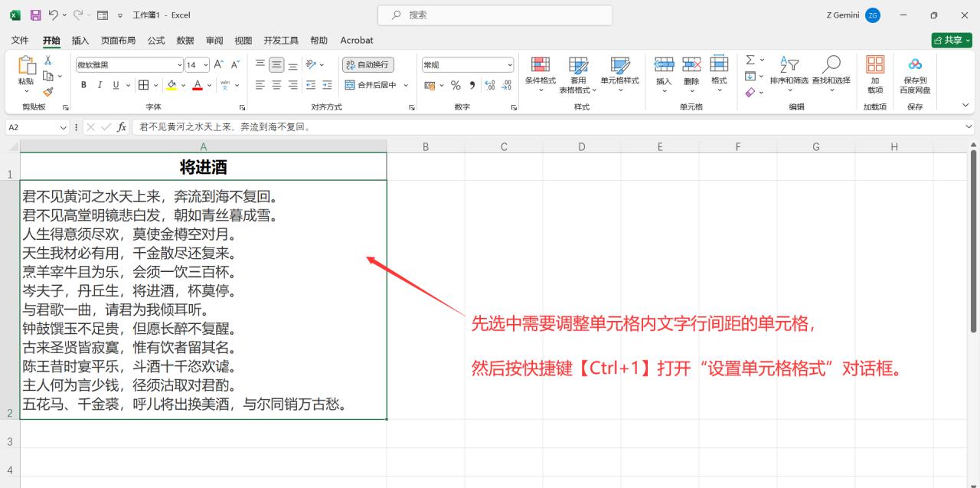
Task: Select the column D header
Action: click(582, 146)
